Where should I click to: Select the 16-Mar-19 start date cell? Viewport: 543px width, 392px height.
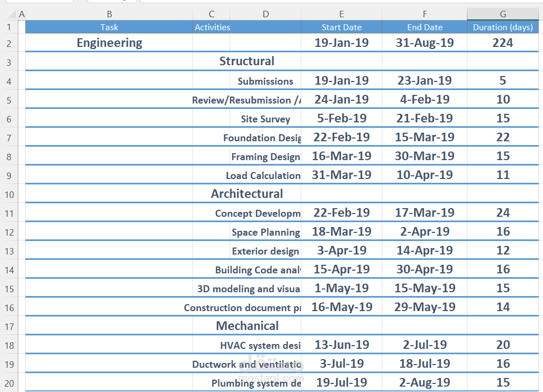[x=341, y=156]
